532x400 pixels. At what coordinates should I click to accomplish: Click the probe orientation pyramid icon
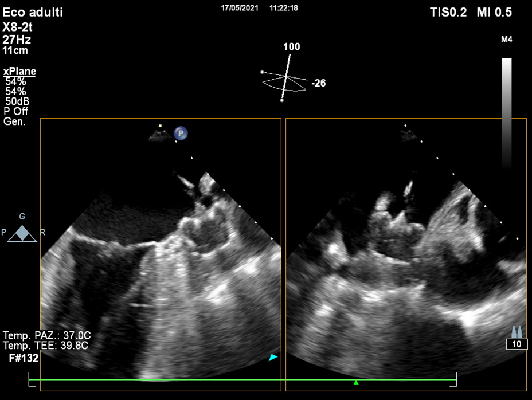(22, 233)
